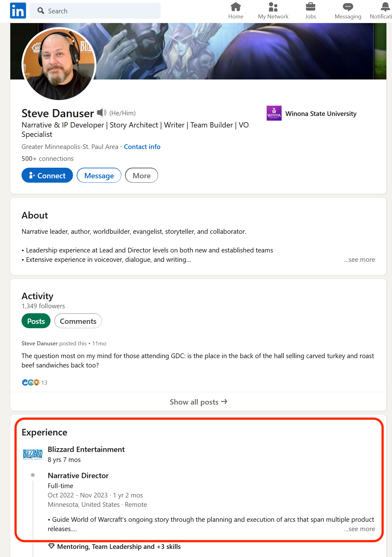Open the Notifications bell icon
Image resolution: width=392 pixels, height=557 pixels.
(x=385, y=7)
